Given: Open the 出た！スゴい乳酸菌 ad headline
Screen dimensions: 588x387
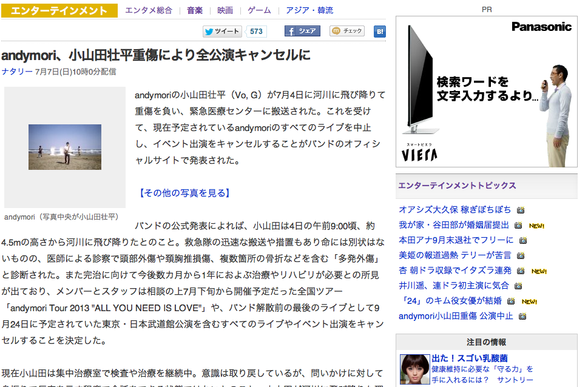Looking at the screenshot, I should click(x=470, y=358).
